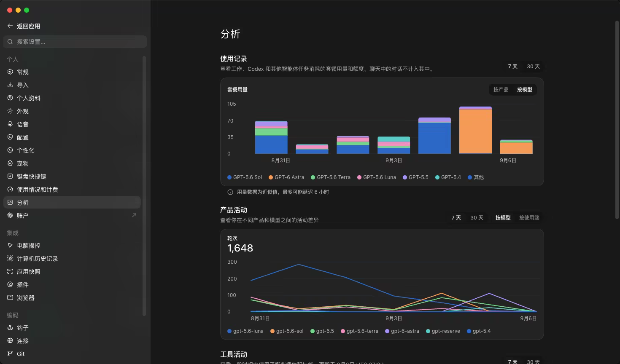Select the 应用快照 icon
The width and height of the screenshot is (620, 364).
point(10,272)
